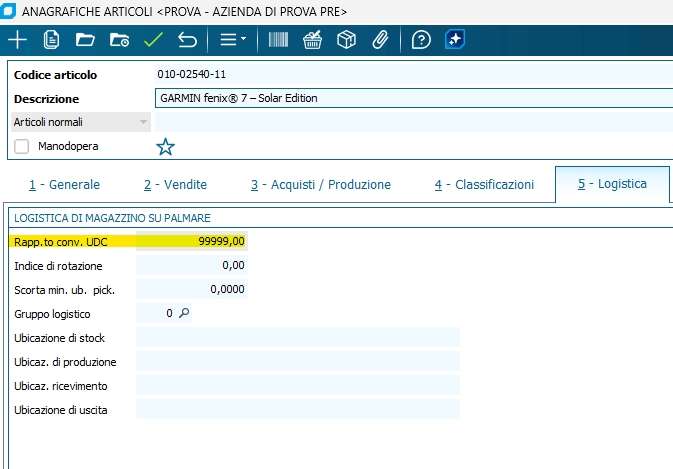Enable the Manodopera checkbox
Screen dimensions: 673x469
[21, 146]
